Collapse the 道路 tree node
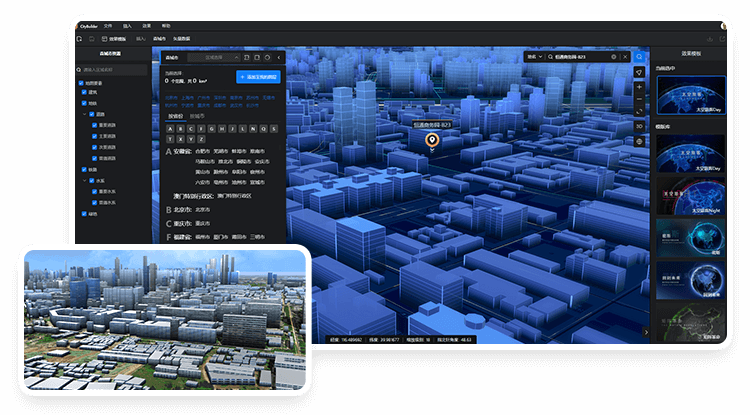Viewport: 750px width, 415px height. tap(85, 114)
